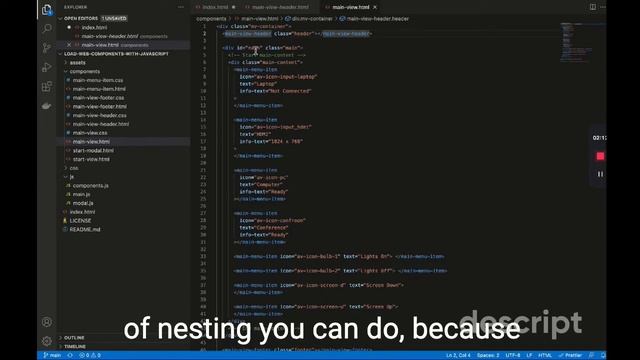Select main-view.html in the file tree
The height and width of the screenshot is (360, 640).
[91, 142]
